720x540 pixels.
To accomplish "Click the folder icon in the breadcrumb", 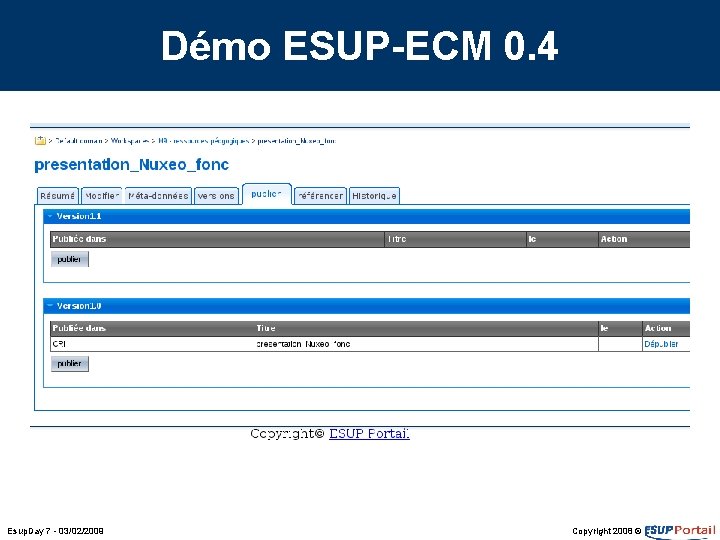I will pos(40,141).
